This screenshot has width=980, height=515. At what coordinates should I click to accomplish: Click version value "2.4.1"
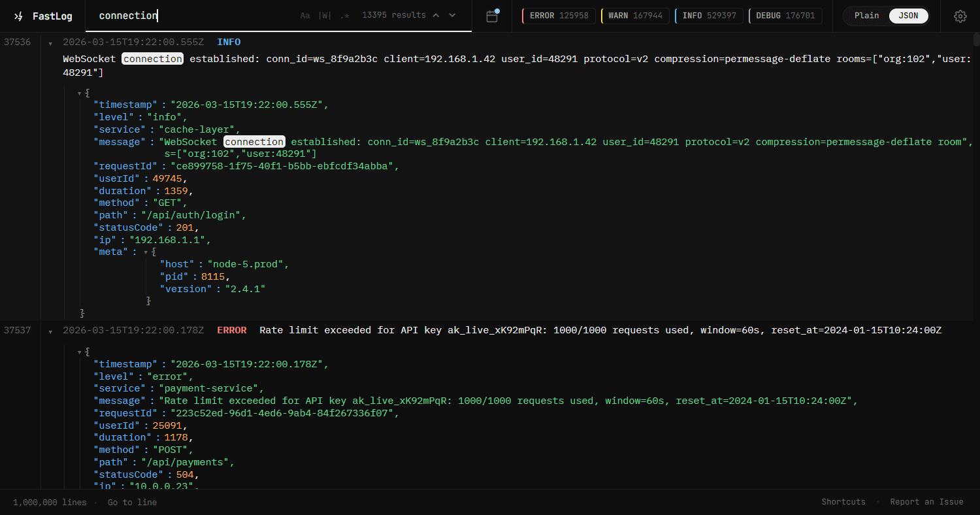pos(245,289)
